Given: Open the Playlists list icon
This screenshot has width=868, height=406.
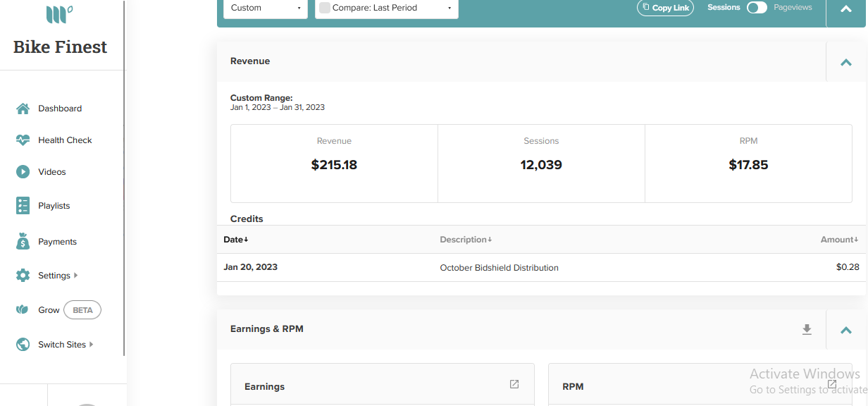Looking at the screenshot, I should coord(23,206).
